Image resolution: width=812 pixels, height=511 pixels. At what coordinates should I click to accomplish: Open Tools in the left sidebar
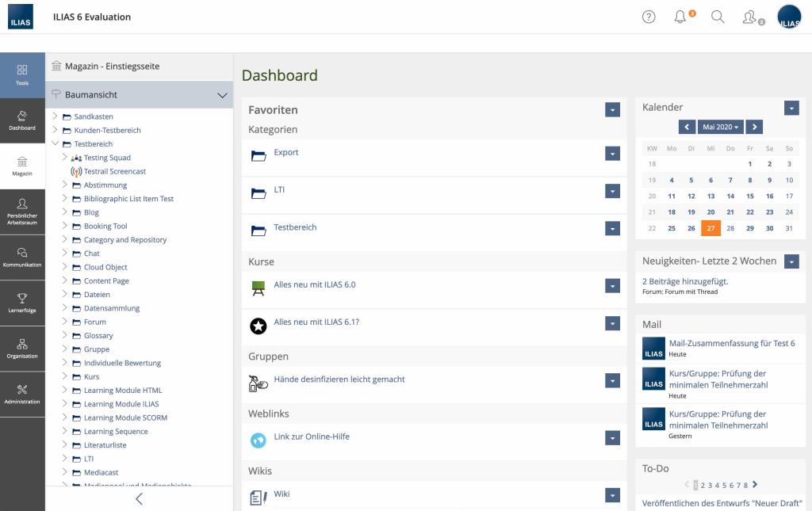pos(22,74)
